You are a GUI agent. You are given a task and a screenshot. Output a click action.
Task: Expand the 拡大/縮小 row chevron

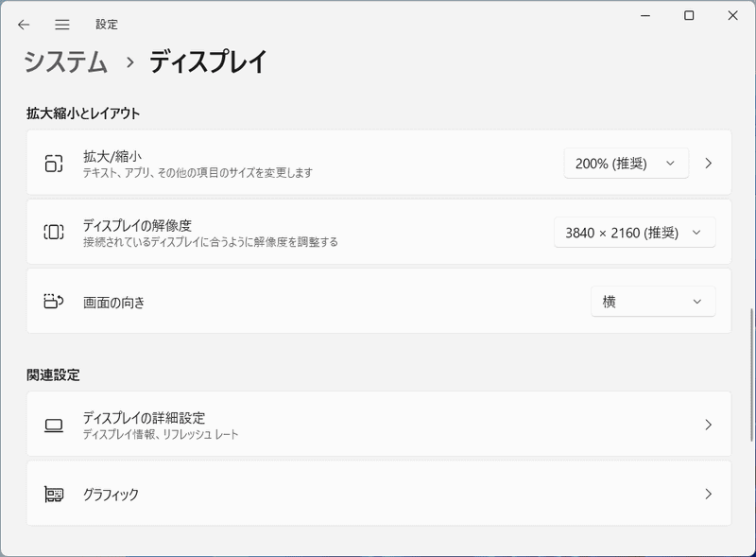click(708, 162)
